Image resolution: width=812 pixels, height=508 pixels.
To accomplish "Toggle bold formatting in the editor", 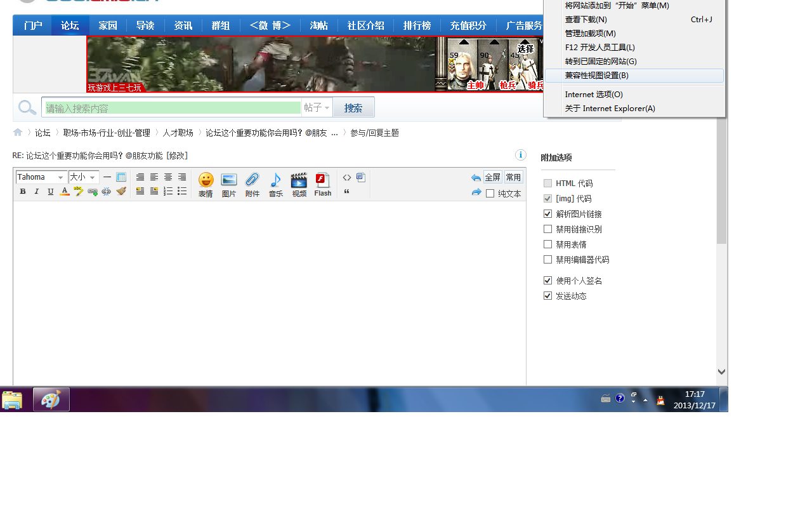I will point(23,191).
